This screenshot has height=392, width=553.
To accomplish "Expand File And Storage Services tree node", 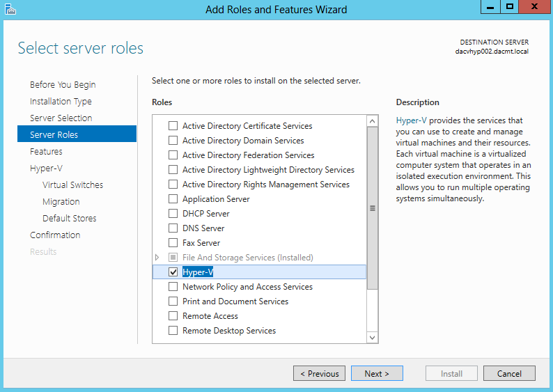I will pyautogui.click(x=157, y=258).
